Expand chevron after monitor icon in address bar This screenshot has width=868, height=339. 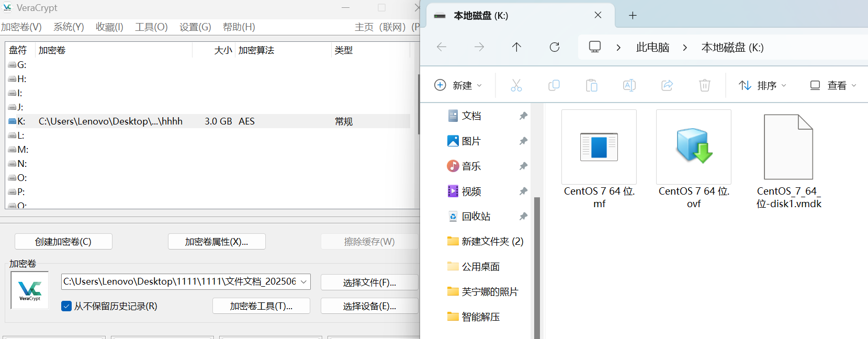click(618, 48)
